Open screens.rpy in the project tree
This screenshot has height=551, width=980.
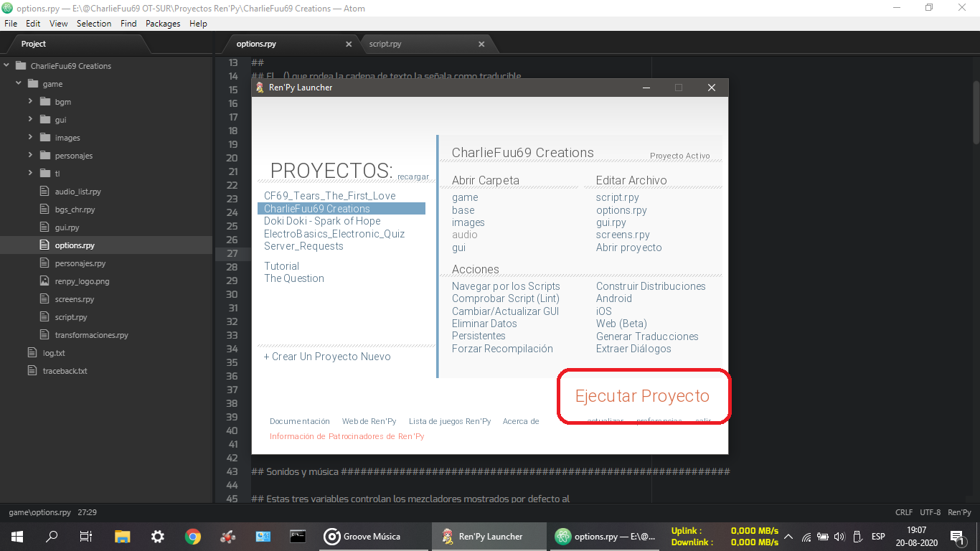click(x=74, y=299)
